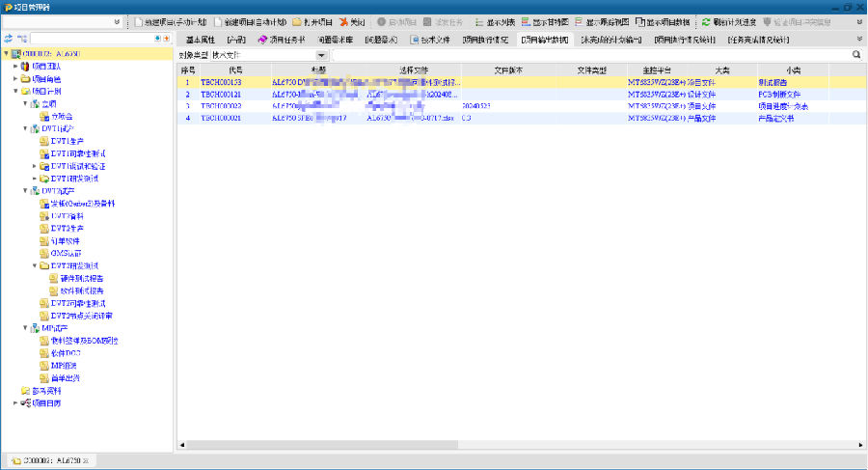
Task: Open the [项目执行情况统计] tab
Action: coord(685,40)
